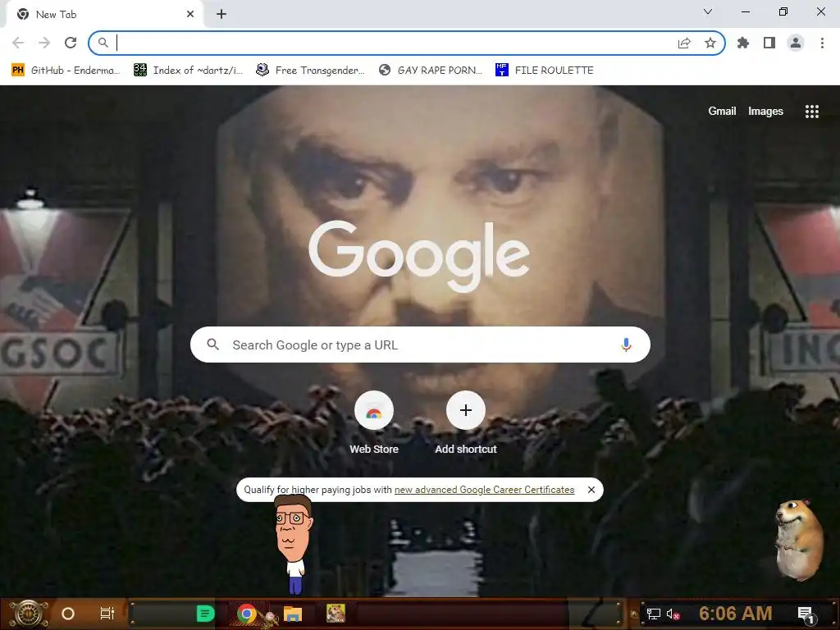Click the muted volume tray icon
This screenshot has width=840, height=630.
click(673, 614)
